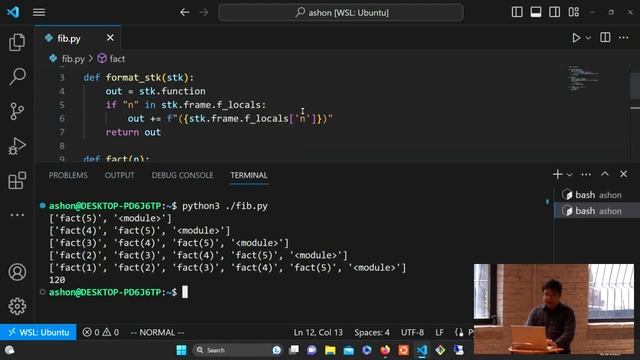Open terminal panel more actions
The width and height of the screenshot is (640, 360).
point(586,174)
